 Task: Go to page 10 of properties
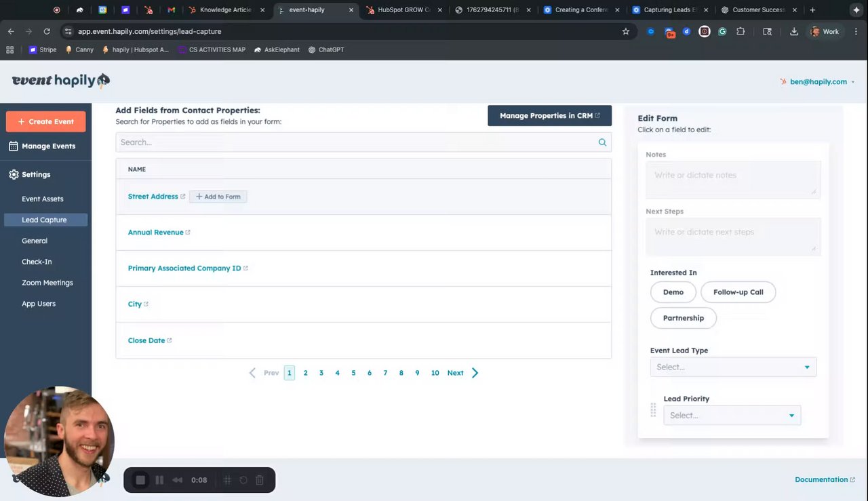click(435, 373)
